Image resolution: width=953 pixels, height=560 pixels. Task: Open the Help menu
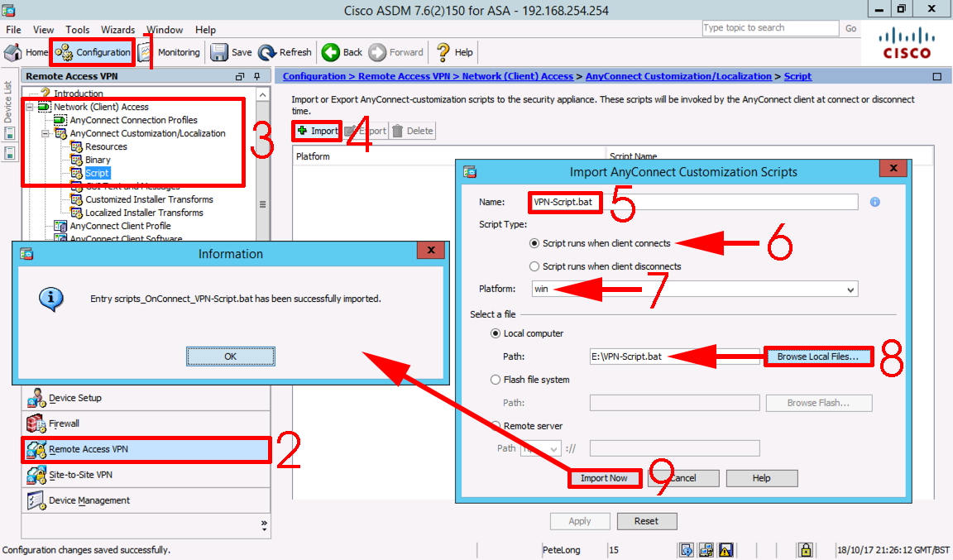click(x=205, y=30)
